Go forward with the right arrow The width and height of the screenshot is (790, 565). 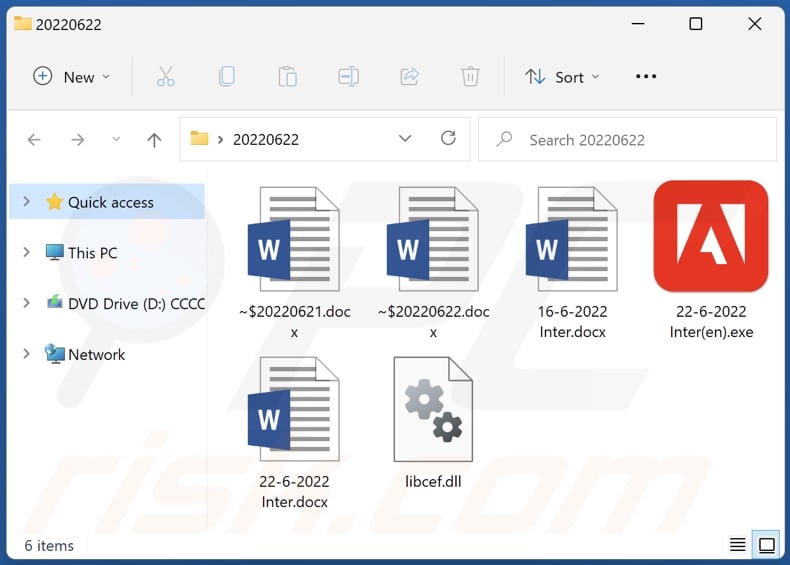[78, 139]
